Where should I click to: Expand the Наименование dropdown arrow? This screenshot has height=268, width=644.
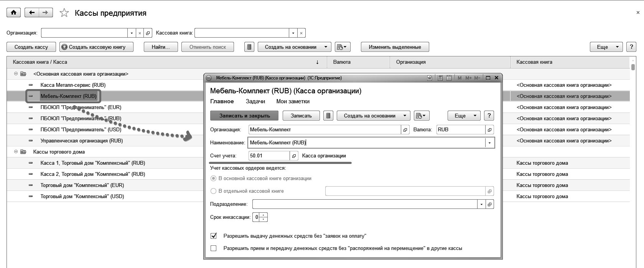click(x=489, y=143)
